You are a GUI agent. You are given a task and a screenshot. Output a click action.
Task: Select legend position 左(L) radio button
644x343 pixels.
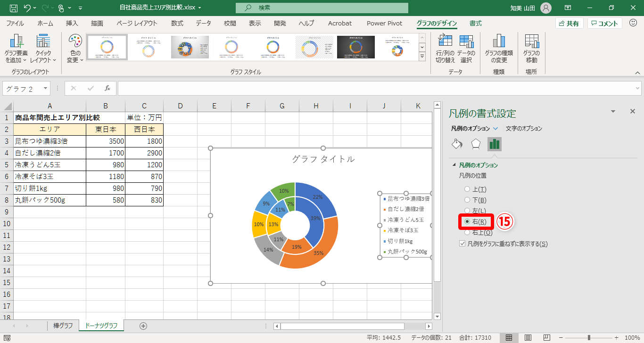coord(467,211)
